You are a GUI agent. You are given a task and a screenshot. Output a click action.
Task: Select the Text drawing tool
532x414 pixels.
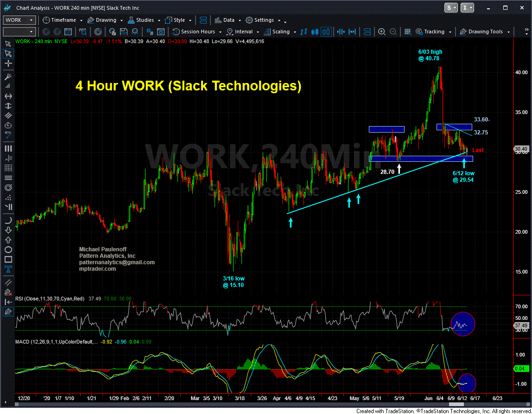pos(8,269)
